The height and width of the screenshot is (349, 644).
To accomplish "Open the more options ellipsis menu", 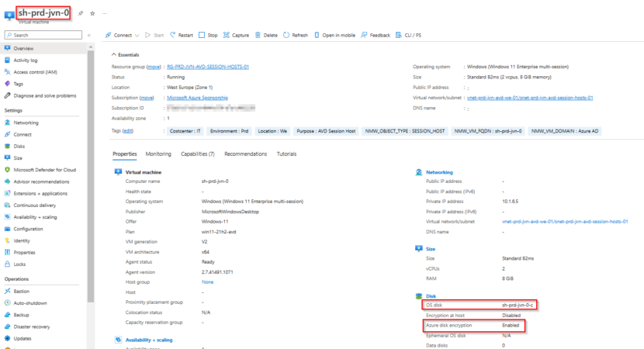I will point(105,14).
